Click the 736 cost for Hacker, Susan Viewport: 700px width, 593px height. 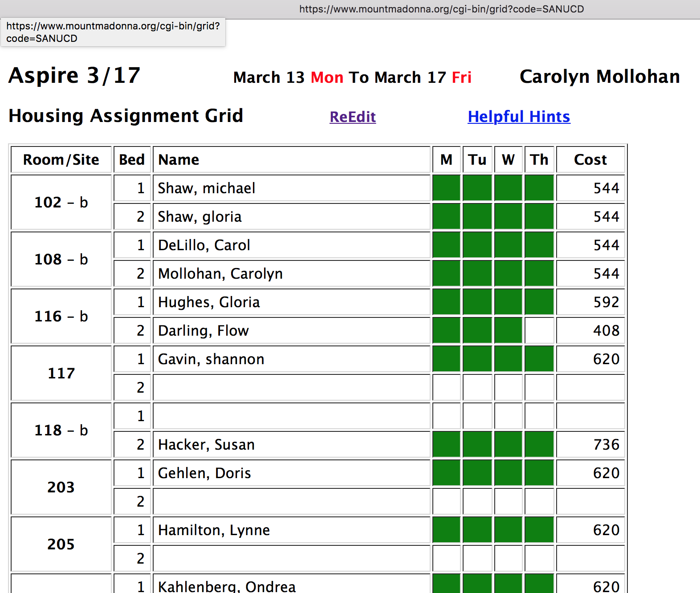tap(606, 444)
